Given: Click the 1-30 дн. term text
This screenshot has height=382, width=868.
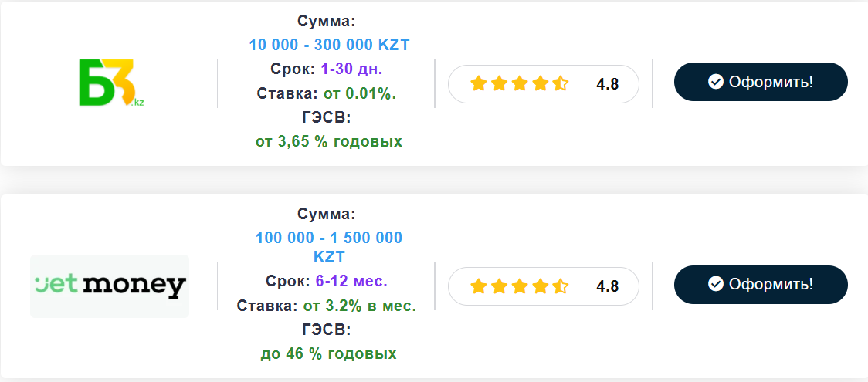Looking at the screenshot, I should [351, 69].
